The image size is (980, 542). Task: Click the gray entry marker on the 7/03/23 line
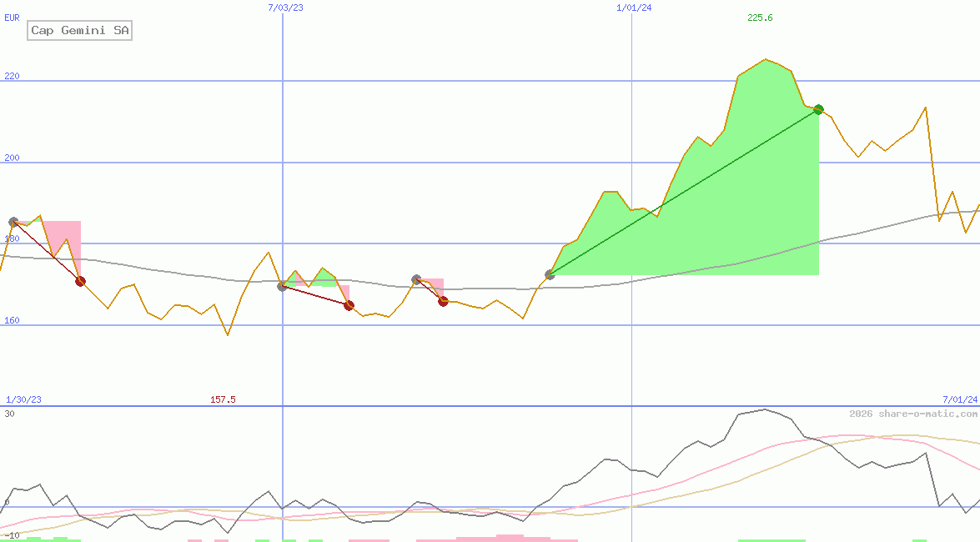point(283,286)
